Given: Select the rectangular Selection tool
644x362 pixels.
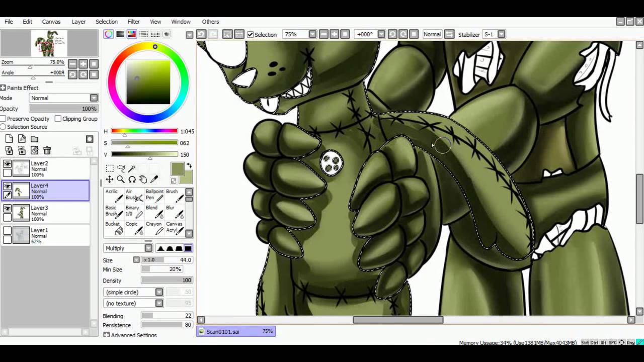Looking at the screenshot, I should pyautogui.click(x=110, y=168).
